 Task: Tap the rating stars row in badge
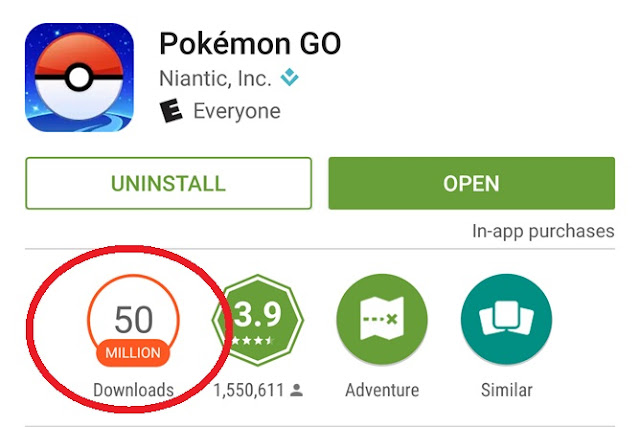click(x=252, y=340)
